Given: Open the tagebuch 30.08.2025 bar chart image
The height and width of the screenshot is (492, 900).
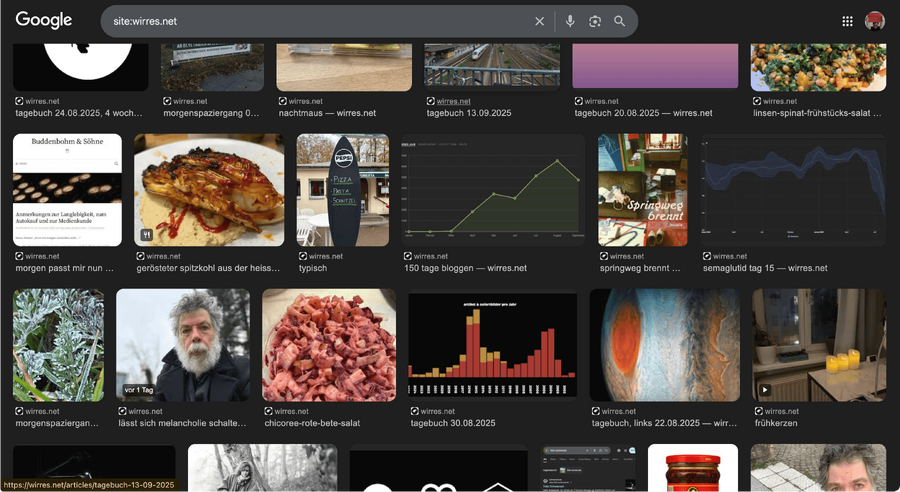Looking at the screenshot, I should 492,345.
